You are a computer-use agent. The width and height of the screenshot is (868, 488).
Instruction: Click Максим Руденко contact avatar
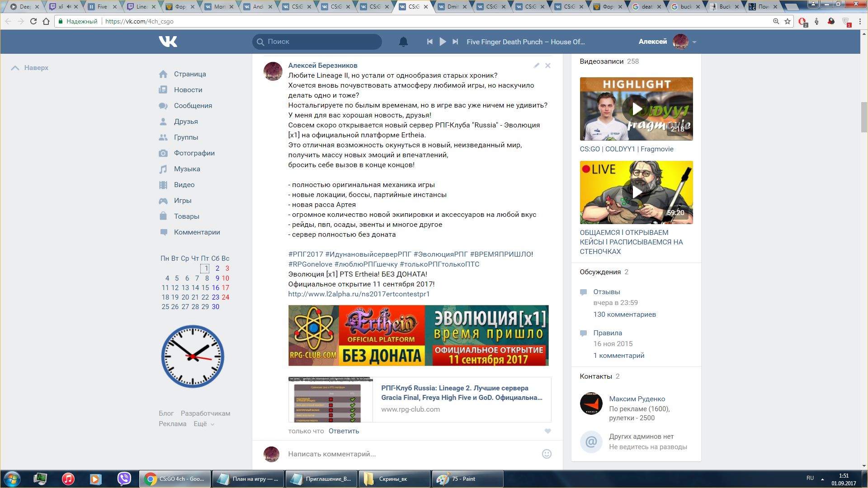591,404
